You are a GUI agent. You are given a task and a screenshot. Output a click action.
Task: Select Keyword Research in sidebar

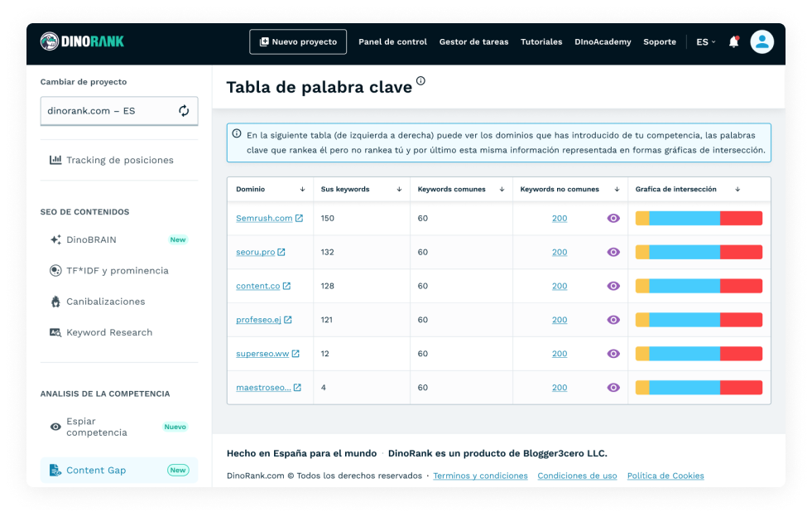[x=108, y=332]
